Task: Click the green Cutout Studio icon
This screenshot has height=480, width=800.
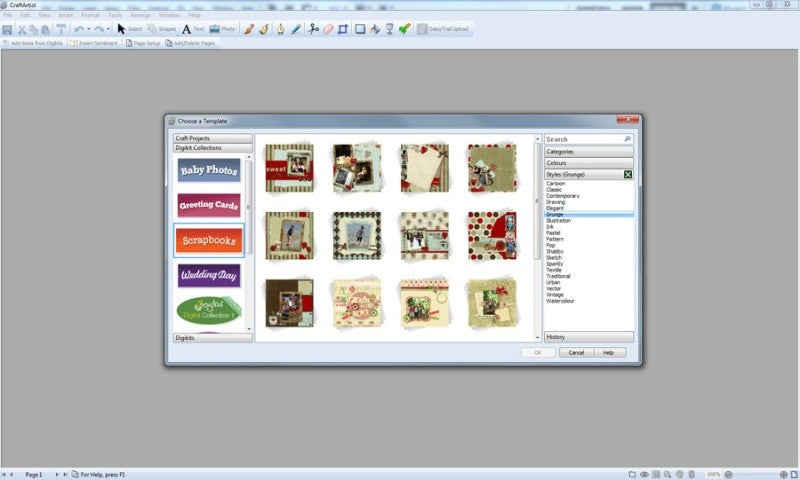Action: 405,29
